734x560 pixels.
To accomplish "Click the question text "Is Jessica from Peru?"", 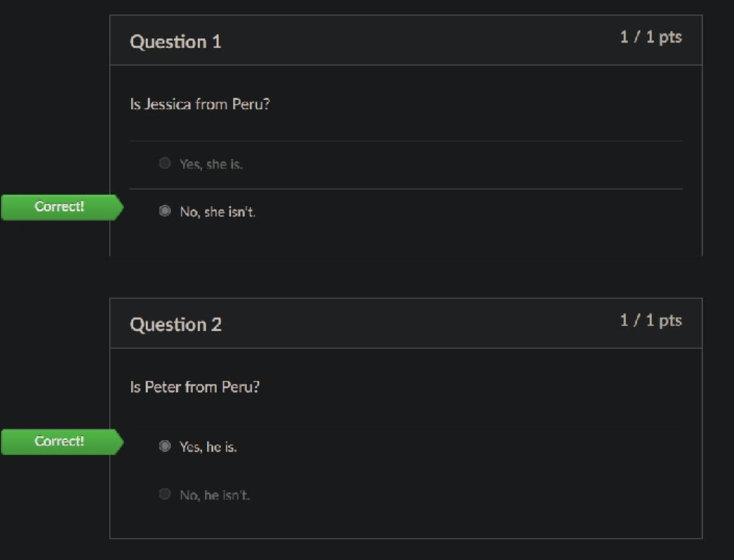I will click(201, 104).
